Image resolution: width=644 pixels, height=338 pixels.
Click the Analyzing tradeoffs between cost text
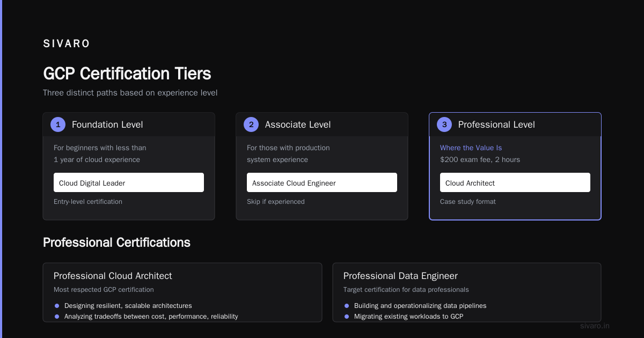click(151, 317)
